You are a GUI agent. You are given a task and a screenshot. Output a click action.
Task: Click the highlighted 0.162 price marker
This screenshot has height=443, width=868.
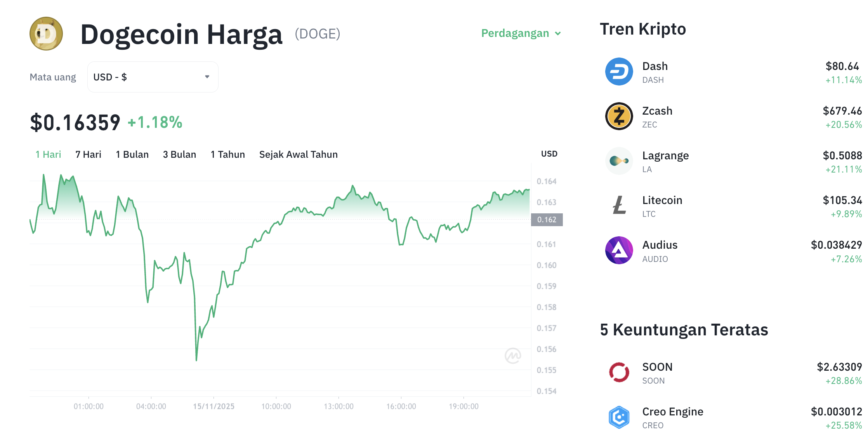click(x=547, y=220)
